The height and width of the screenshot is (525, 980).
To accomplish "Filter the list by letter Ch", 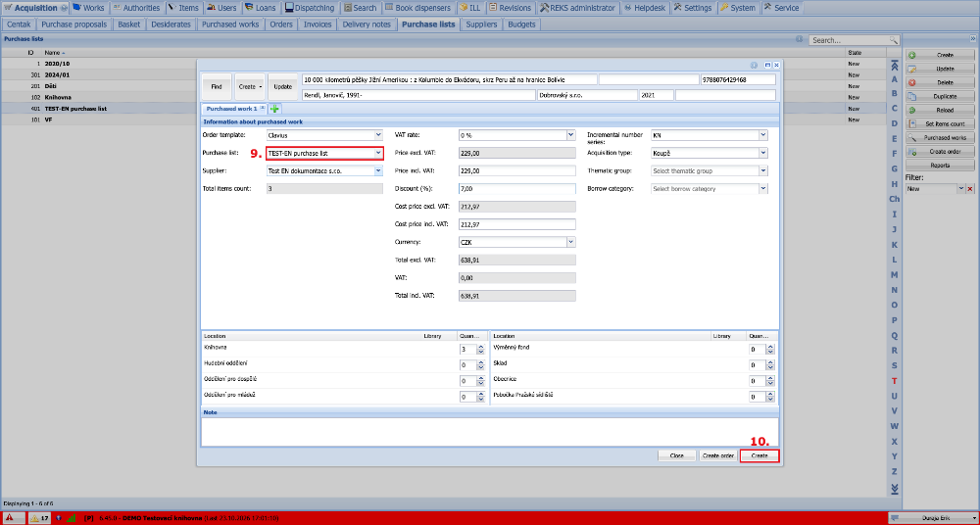I will (895, 199).
